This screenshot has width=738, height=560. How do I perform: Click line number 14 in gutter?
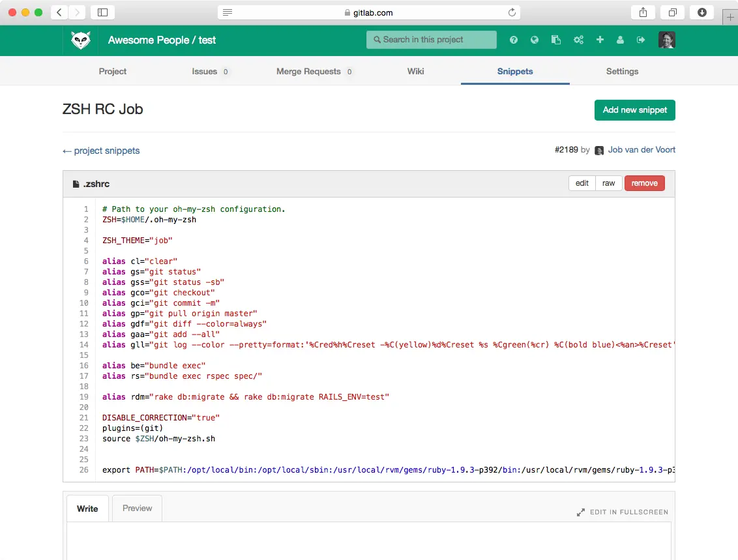pyautogui.click(x=84, y=344)
